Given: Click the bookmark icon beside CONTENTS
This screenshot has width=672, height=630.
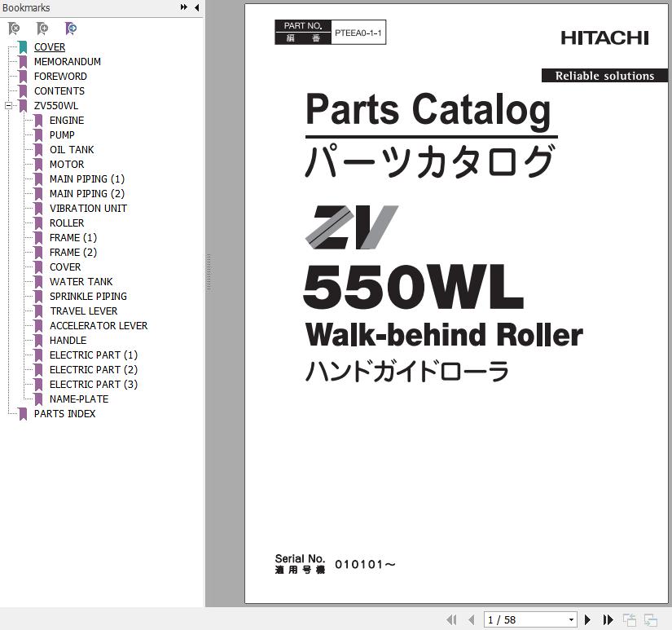Looking at the screenshot, I should click(23, 91).
